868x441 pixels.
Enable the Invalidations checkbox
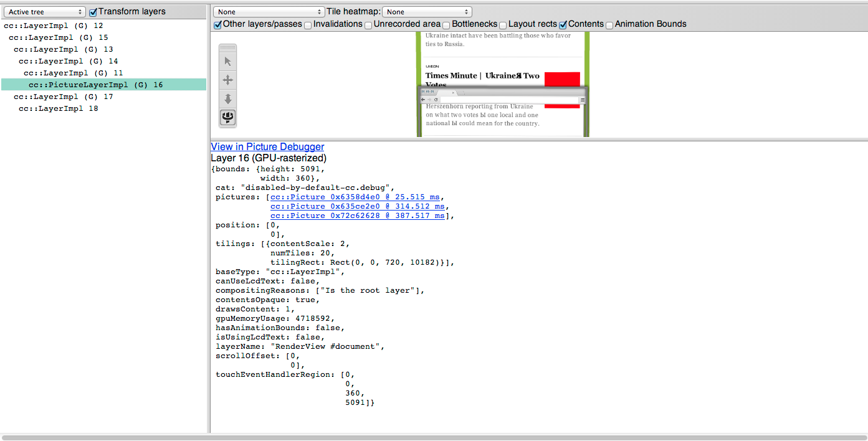tap(308, 25)
